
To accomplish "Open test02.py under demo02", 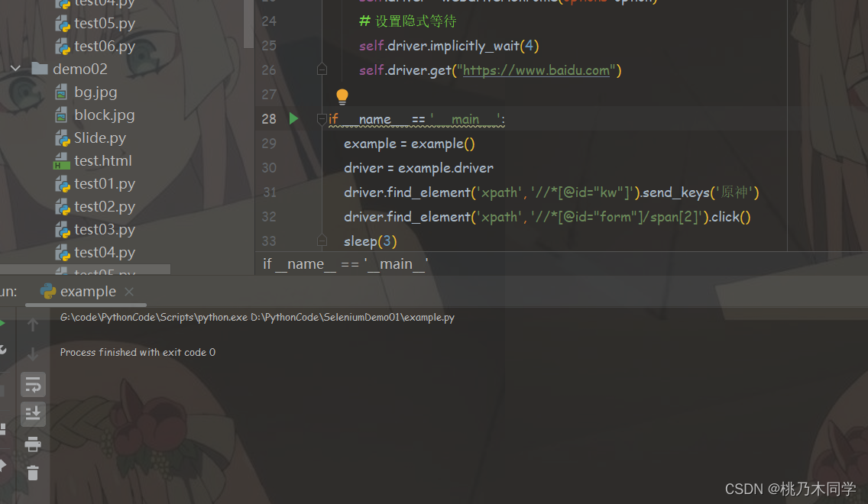I will pyautogui.click(x=105, y=206).
